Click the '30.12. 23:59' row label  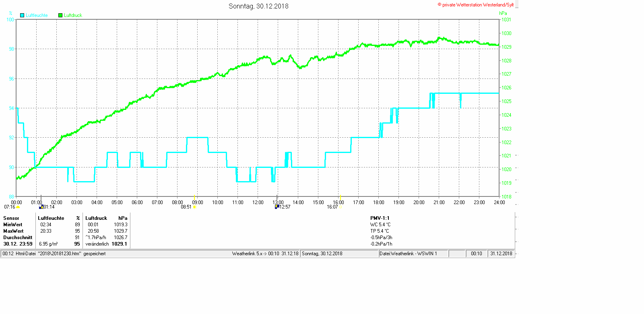pyautogui.click(x=18, y=244)
